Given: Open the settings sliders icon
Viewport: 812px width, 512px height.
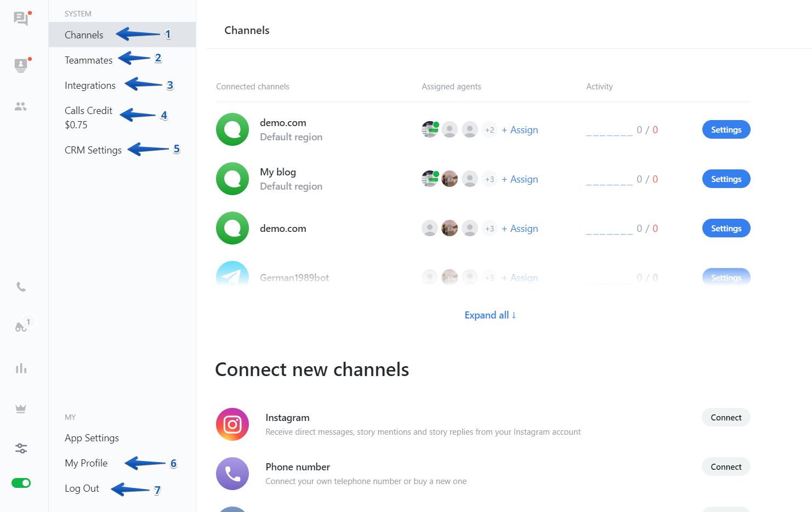Looking at the screenshot, I should click(21, 448).
